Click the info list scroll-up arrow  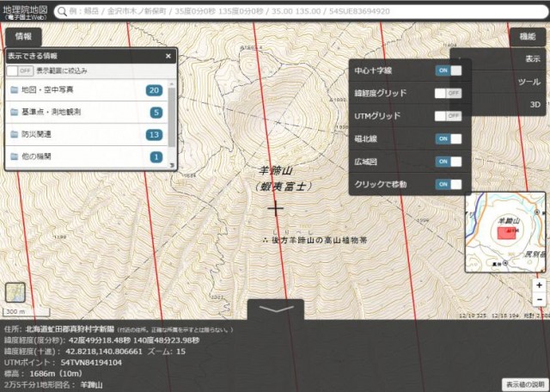click(172, 84)
